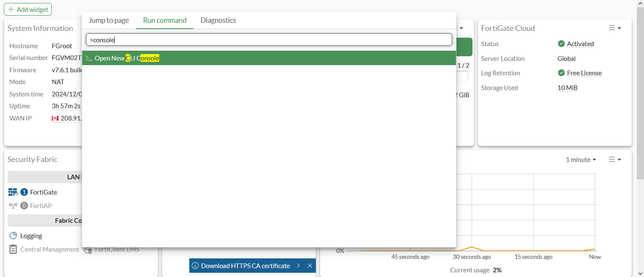644x277 pixels.
Task: Open the Diagnostics tab
Action: pyautogui.click(x=218, y=20)
